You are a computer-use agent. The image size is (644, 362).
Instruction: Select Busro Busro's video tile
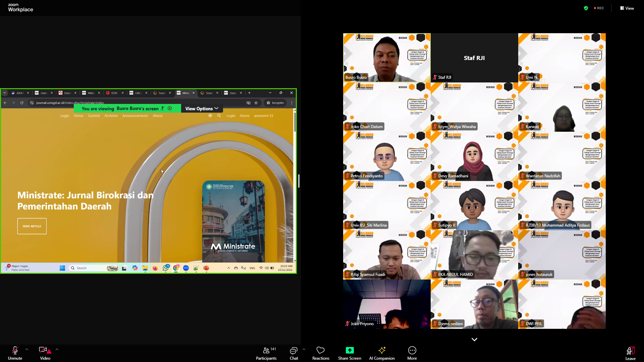point(387,58)
